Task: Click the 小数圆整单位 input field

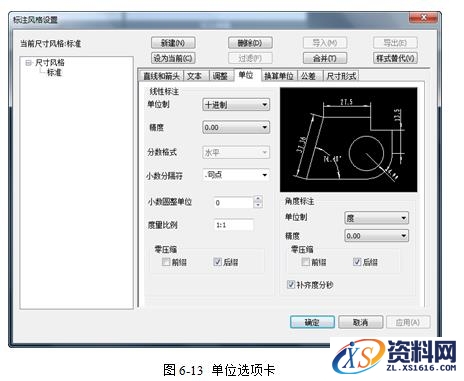Action: [x=233, y=202]
